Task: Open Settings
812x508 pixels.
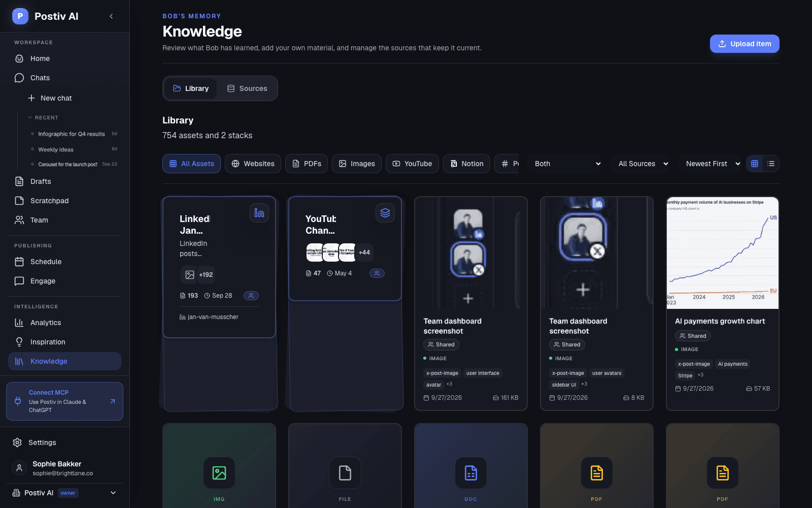Action: tap(64, 442)
